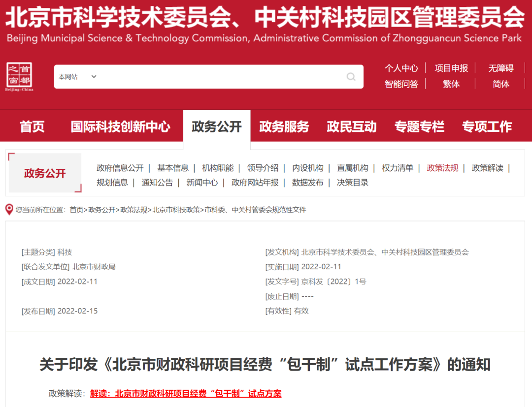Viewport: 532px width, 407px height.
Task: Click the 政务公开 section title box
Action: (x=45, y=173)
